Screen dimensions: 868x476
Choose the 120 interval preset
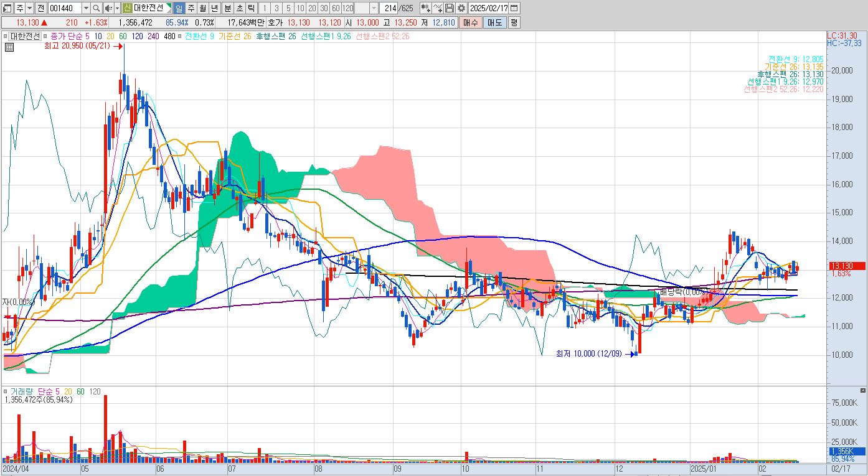pos(348,8)
